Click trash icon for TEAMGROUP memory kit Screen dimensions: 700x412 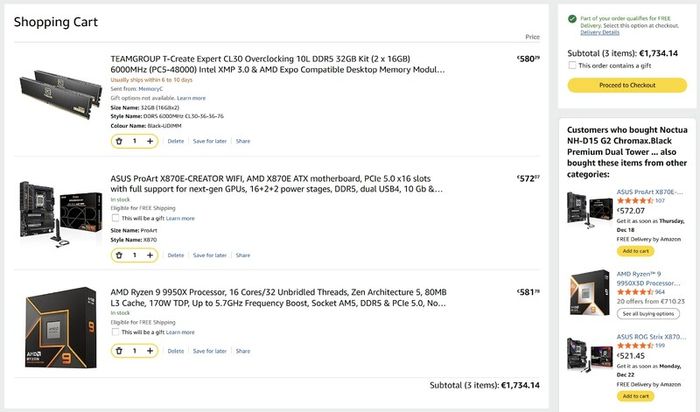click(x=119, y=141)
